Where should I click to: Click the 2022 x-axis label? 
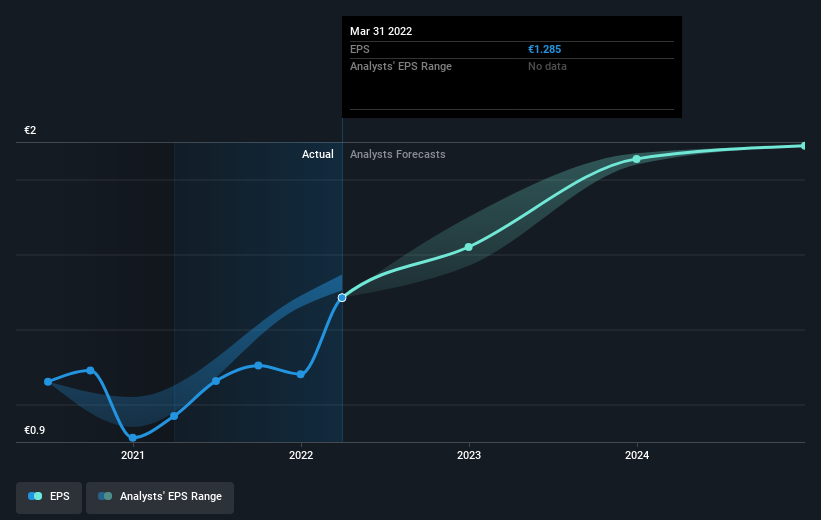click(301, 455)
